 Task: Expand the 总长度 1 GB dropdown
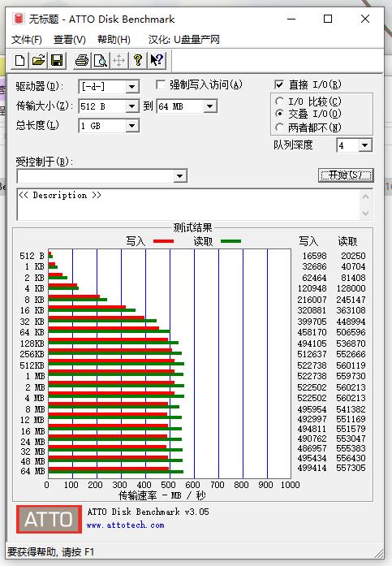(x=132, y=126)
